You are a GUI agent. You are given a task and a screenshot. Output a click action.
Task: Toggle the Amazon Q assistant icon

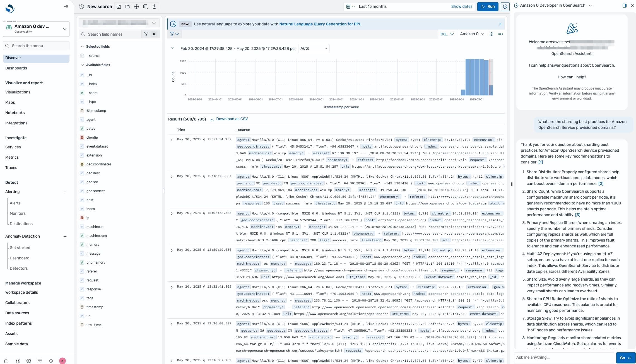[x=505, y=6]
